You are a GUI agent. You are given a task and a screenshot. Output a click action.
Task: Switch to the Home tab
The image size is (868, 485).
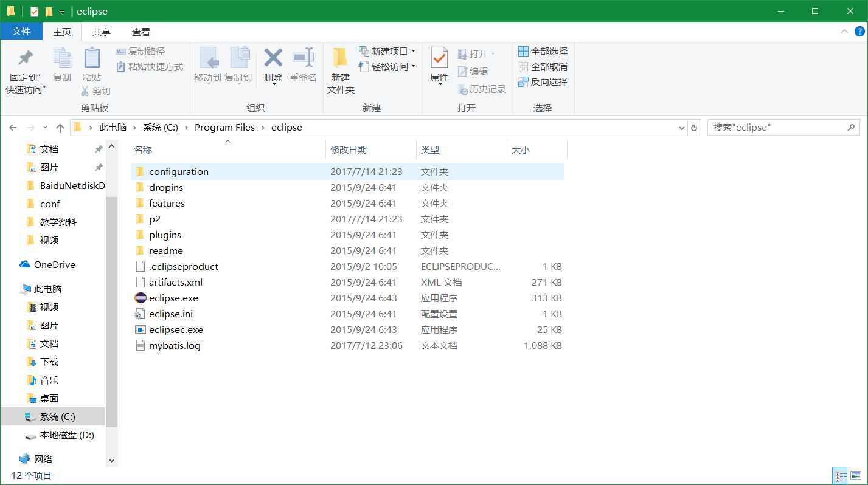(x=62, y=32)
